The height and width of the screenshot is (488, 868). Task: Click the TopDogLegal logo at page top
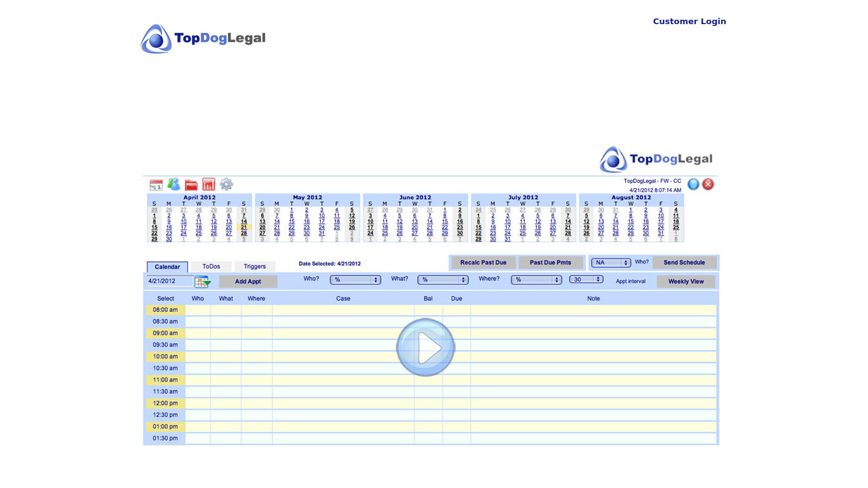[x=203, y=38]
